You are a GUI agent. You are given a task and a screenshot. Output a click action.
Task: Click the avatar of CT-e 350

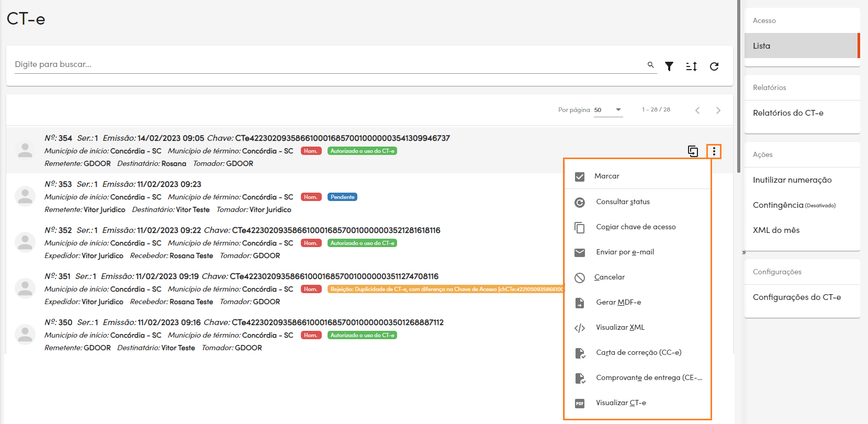[x=25, y=335]
